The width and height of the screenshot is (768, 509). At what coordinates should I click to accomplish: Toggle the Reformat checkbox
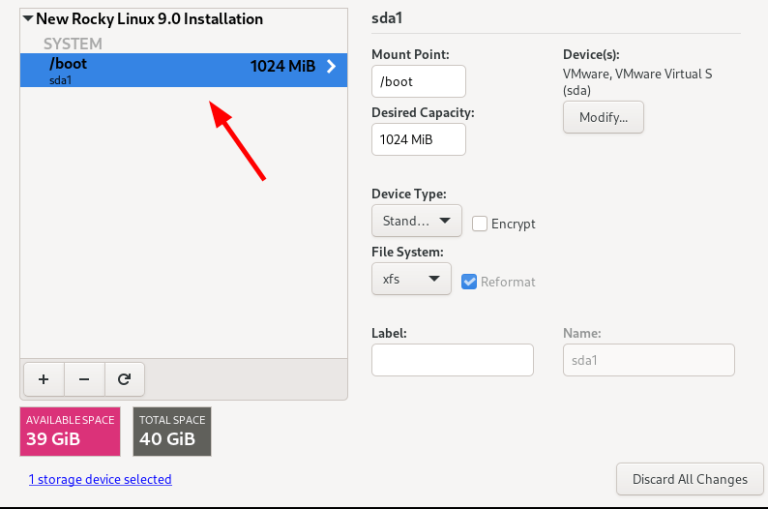tap(469, 282)
